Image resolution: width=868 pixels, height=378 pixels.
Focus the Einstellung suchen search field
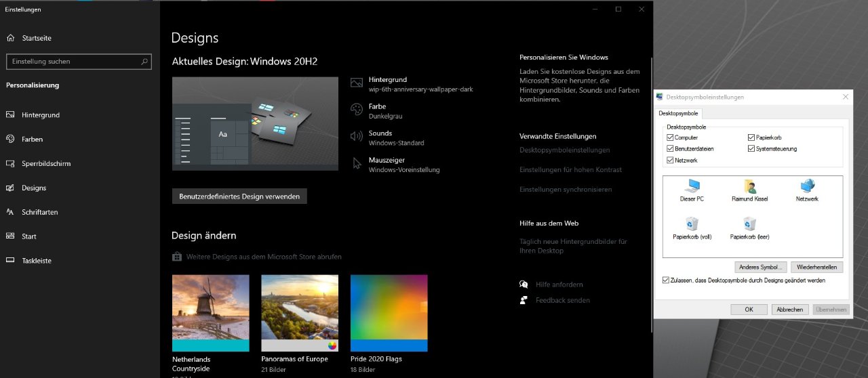(x=79, y=61)
